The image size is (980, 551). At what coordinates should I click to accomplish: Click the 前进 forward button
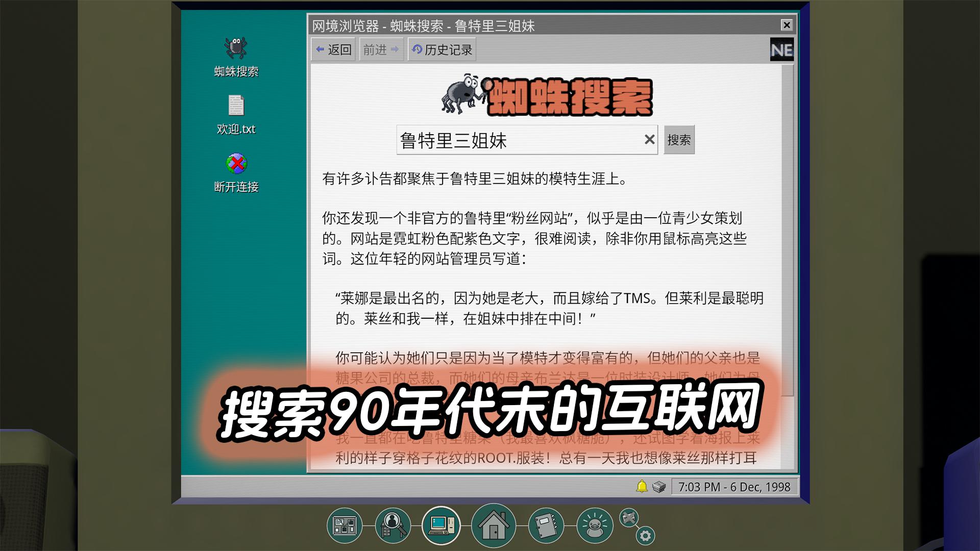(381, 49)
